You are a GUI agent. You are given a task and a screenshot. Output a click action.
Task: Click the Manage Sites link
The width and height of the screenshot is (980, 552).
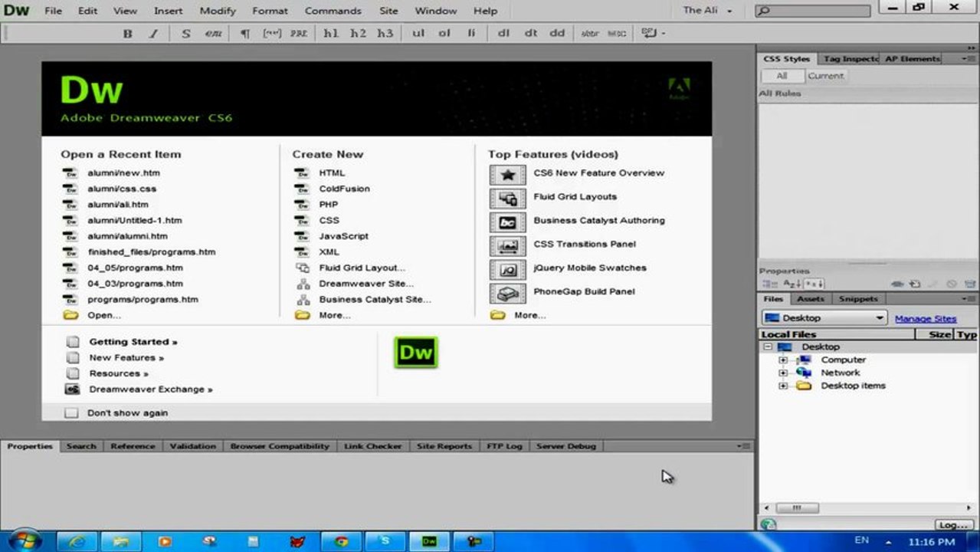click(926, 318)
